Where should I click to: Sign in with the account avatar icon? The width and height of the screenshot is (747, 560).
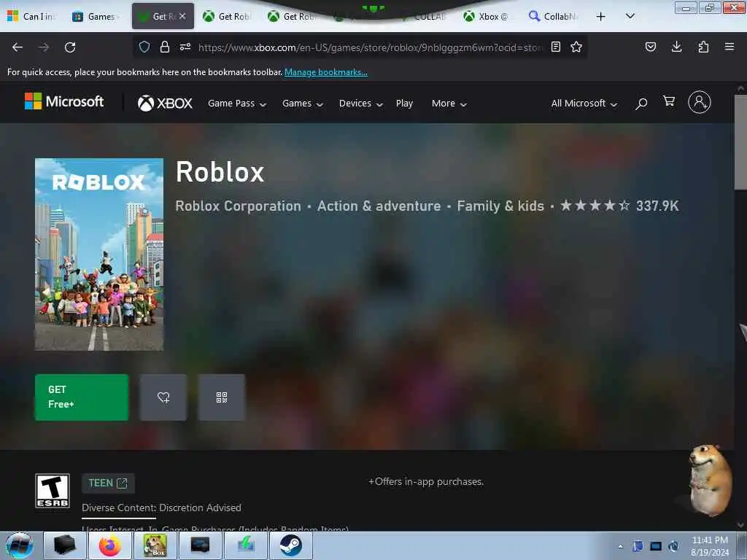click(x=700, y=102)
